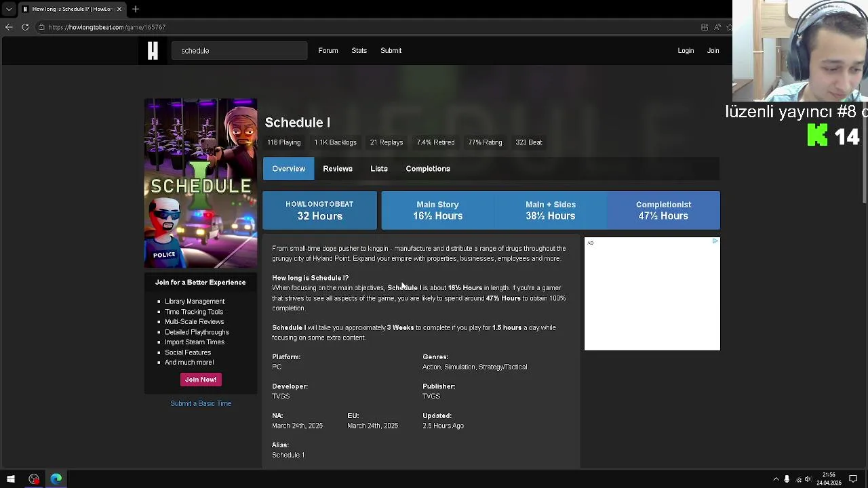Click the Main + Sides 38½ Hours box
Screen dimensions: 868x488
(551, 210)
